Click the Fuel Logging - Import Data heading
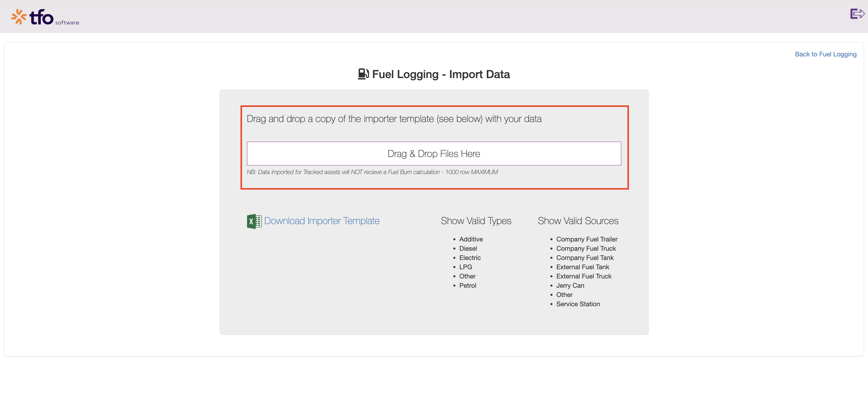The width and height of the screenshot is (868, 406). point(441,74)
